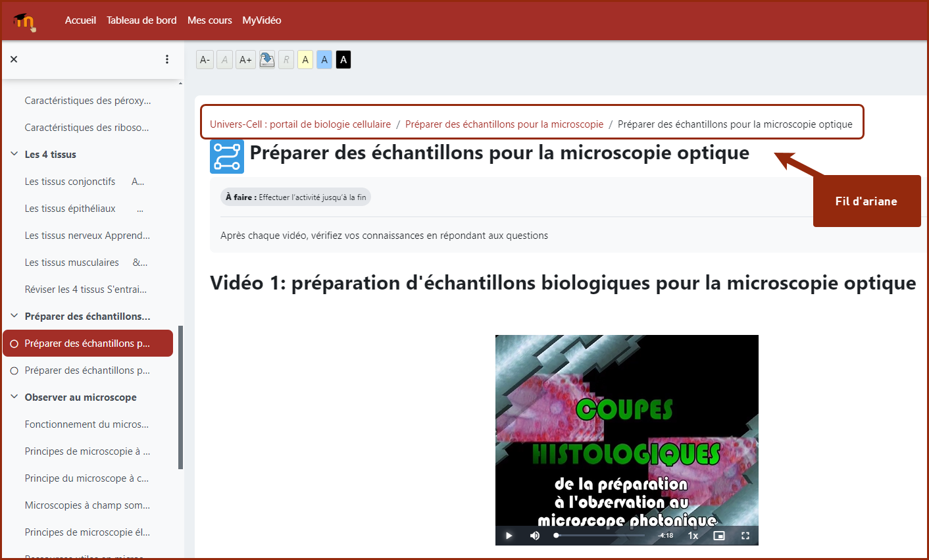Click Univers-Cell portail breadcrumb link
Image resolution: width=929 pixels, height=560 pixels.
click(300, 124)
